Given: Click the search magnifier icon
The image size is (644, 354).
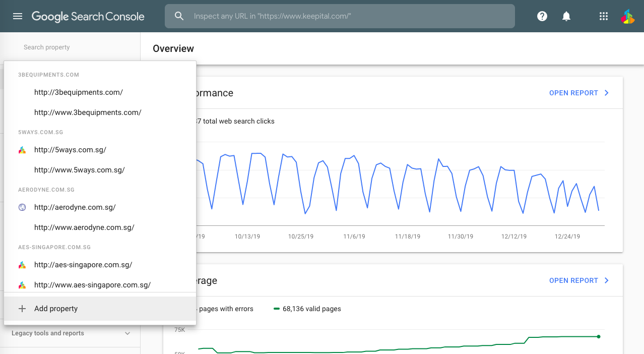Looking at the screenshot, I should click(x=179, y=16).
